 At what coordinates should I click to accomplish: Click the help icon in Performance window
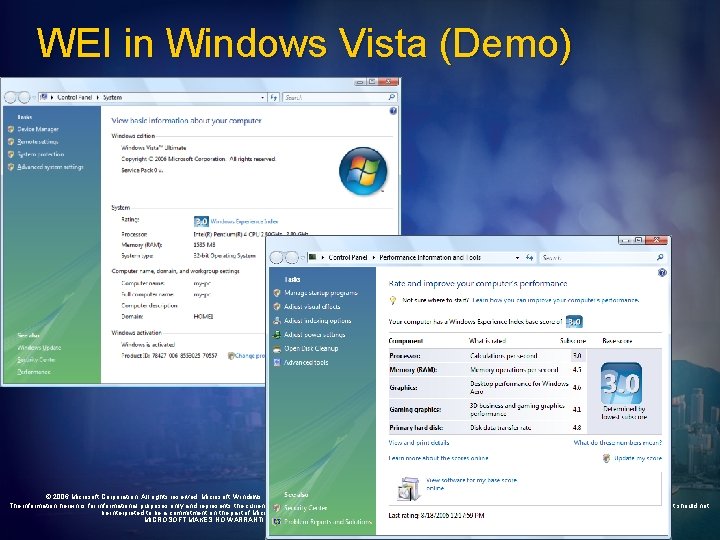click(662, 272)
